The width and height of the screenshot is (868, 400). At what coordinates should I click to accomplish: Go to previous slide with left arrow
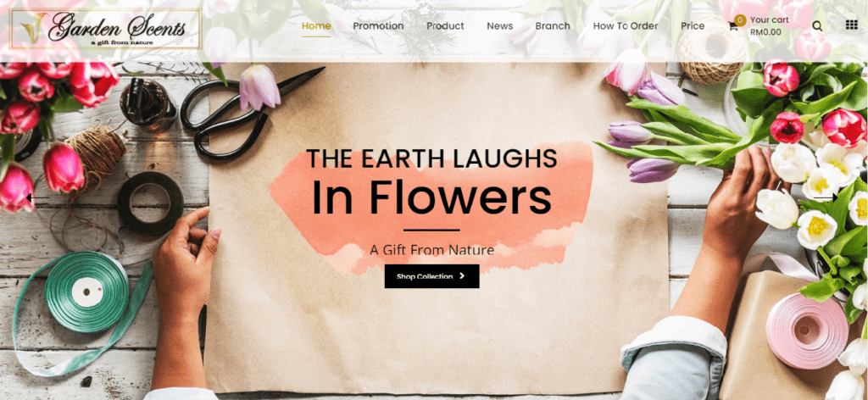click(37, 197)
